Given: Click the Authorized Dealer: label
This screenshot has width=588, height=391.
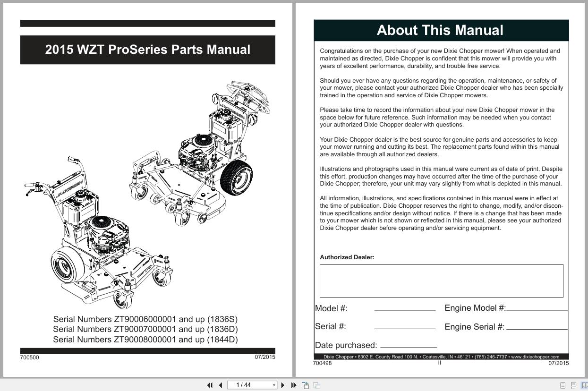Looking at the screenshot, I should tap(347, 257).
